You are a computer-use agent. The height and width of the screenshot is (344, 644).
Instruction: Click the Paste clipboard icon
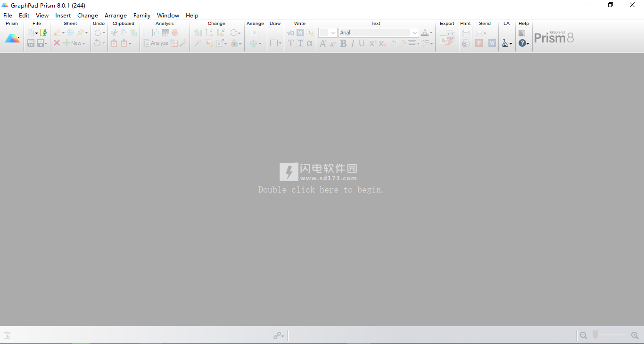pos(114,43)
